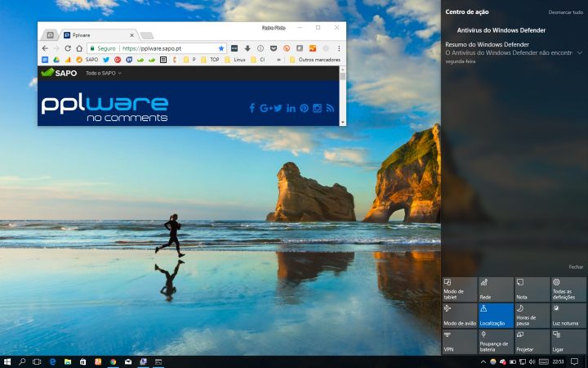Turn on Luz noturna
Image resolution: width=588 pixels, height=368 pixels.
click(568, 314)
